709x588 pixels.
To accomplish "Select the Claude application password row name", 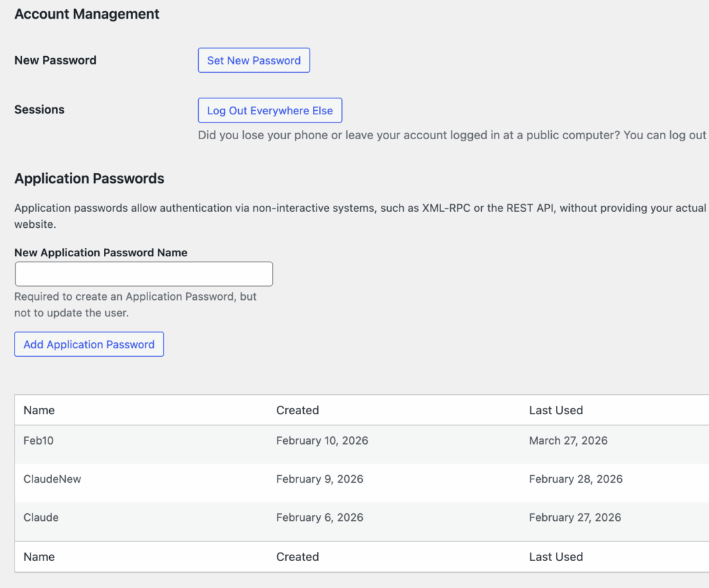I will [41, 517].
